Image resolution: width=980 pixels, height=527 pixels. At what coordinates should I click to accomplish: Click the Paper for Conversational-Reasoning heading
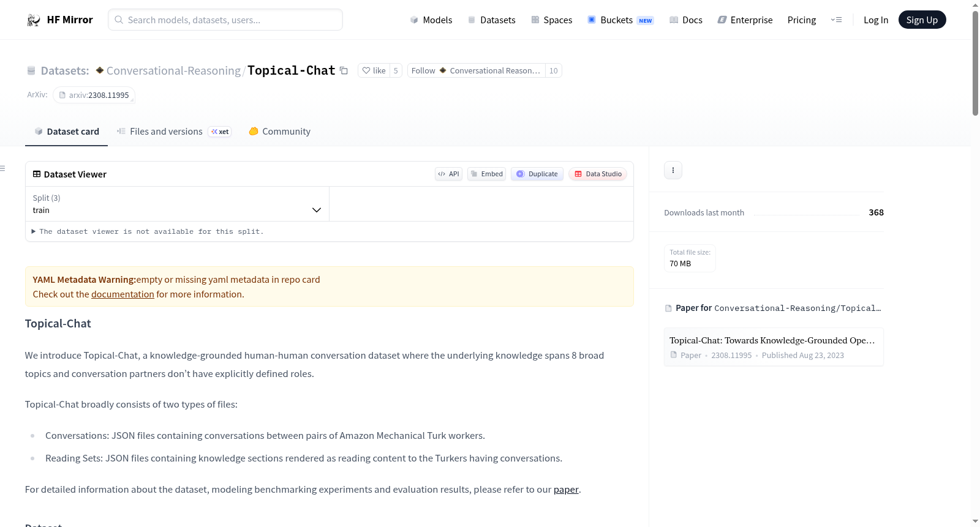[x=773, y=308]
